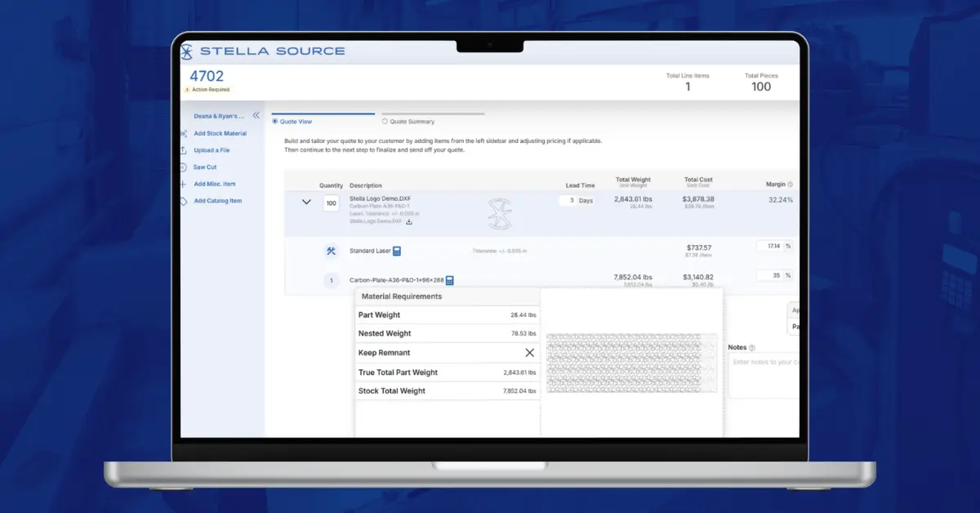Click the Action Required warning badge
The image size is (980, 513).
[207, 90]
